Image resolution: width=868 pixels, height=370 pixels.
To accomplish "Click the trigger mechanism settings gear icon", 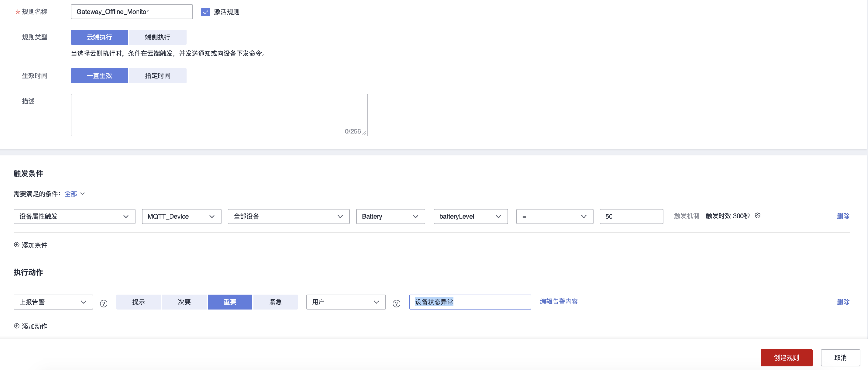I will click(757, 215).
